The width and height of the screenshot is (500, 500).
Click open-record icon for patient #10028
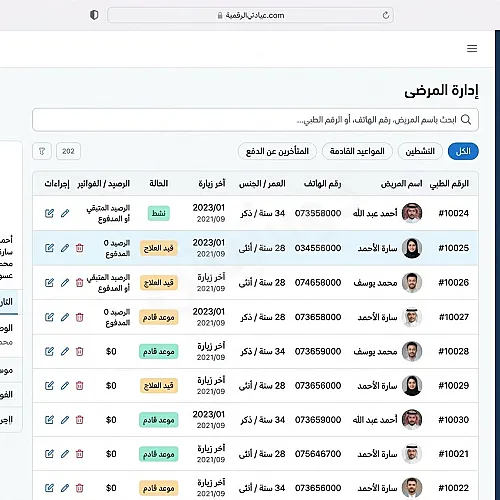[49, 351]
